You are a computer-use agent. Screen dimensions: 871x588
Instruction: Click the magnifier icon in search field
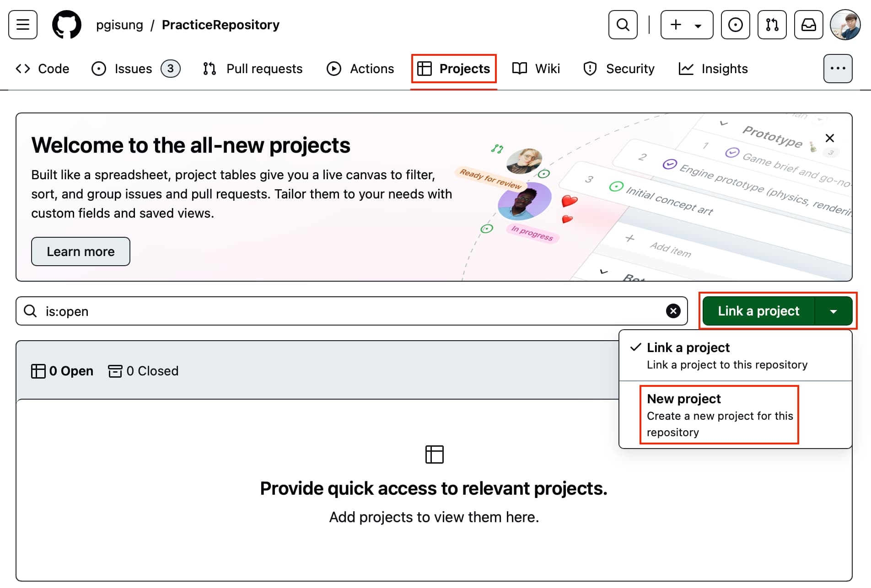click(x=30, y=311)
